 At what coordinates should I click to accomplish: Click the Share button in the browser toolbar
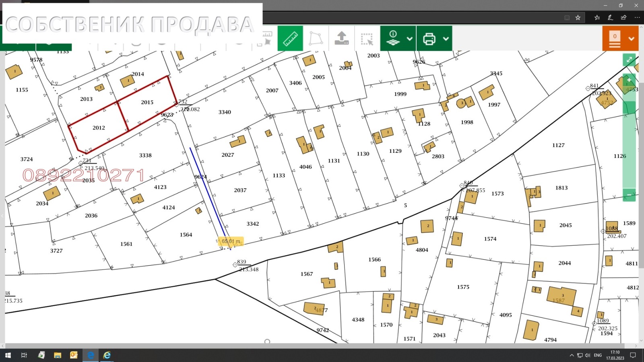tap(623, 17)
